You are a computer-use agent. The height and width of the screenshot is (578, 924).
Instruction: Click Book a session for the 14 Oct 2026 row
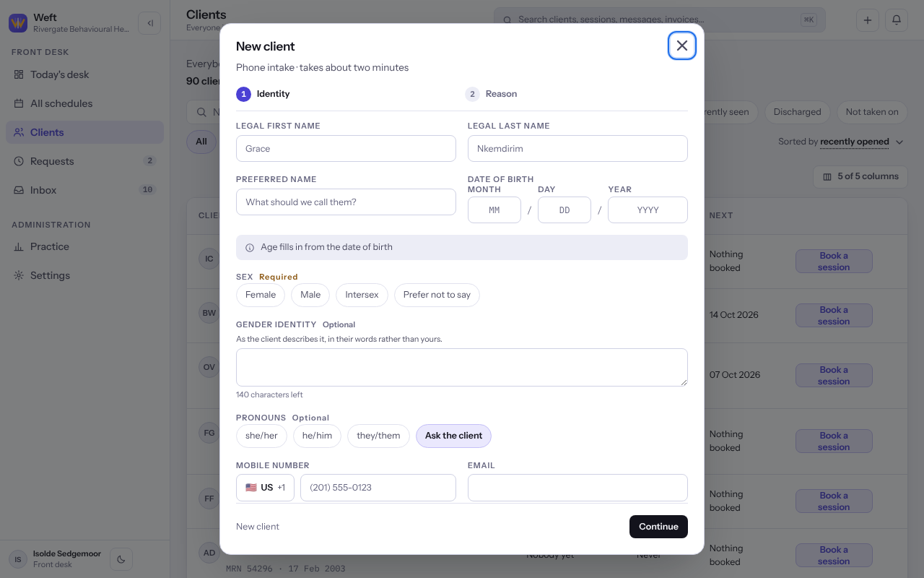click(x=834, y=316)
